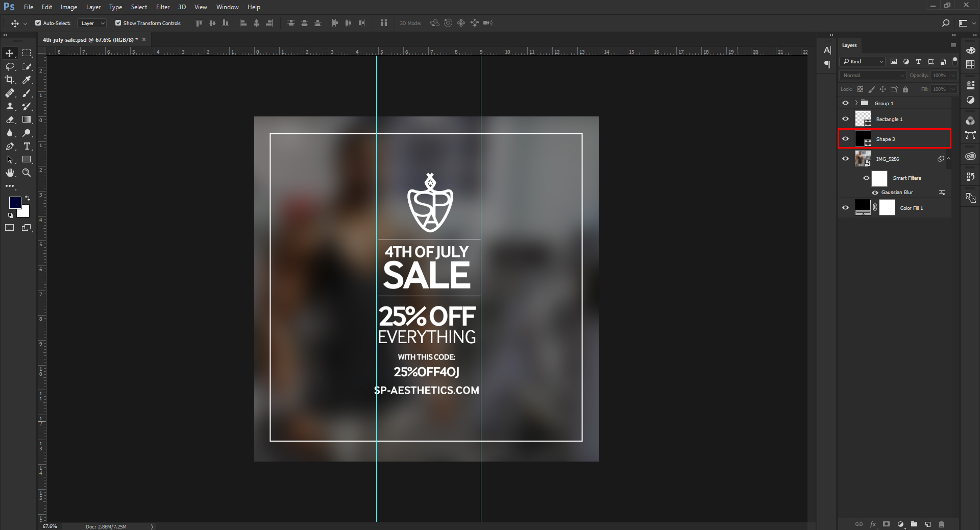Toggle Gaussian Blur filter visibility
980x530 pixels.
875,192
